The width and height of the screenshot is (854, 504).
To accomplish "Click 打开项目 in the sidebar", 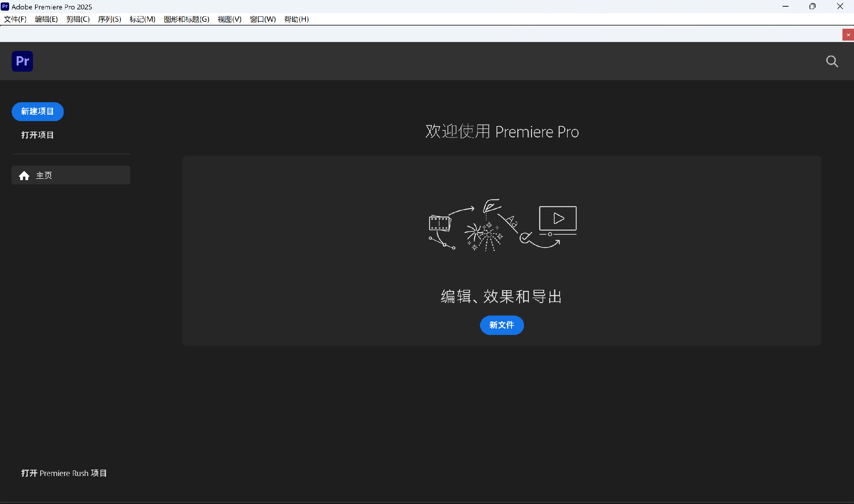I will (x=37, y=135).
